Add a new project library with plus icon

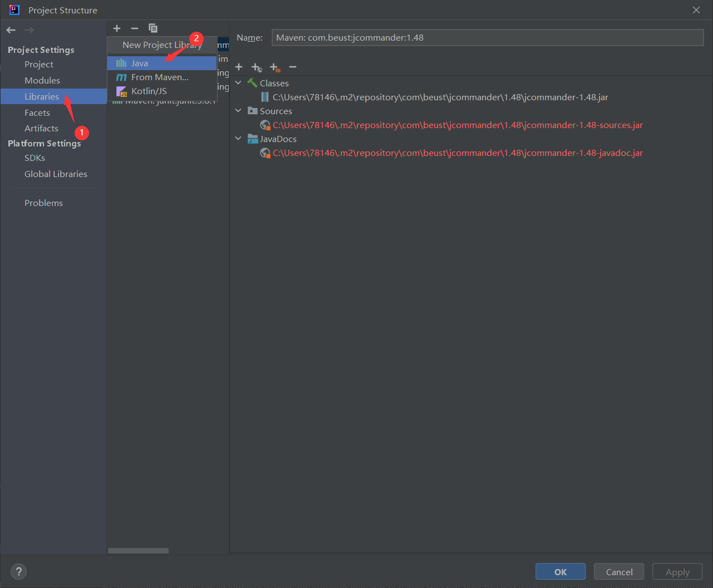click(x=117, y=28)
